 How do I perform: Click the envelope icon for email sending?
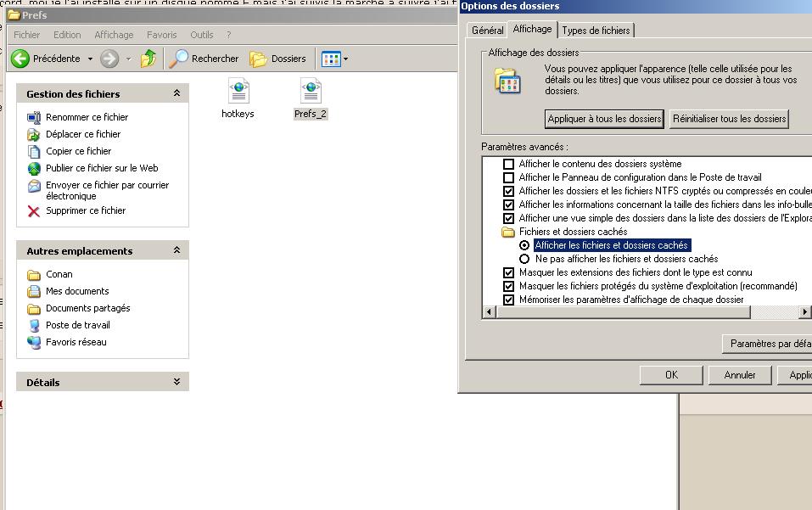pos(34,186)
